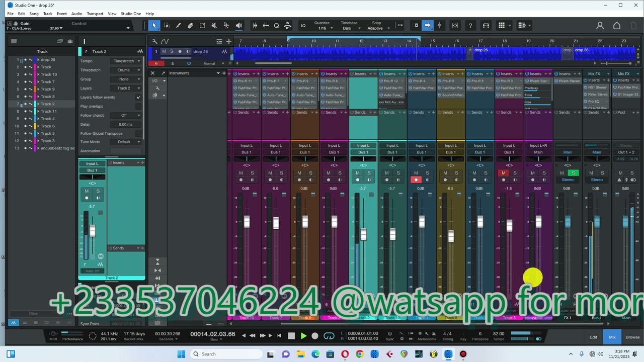Check the Play overlaps checkbox
The image size is (644, 362).
(138, 106)
